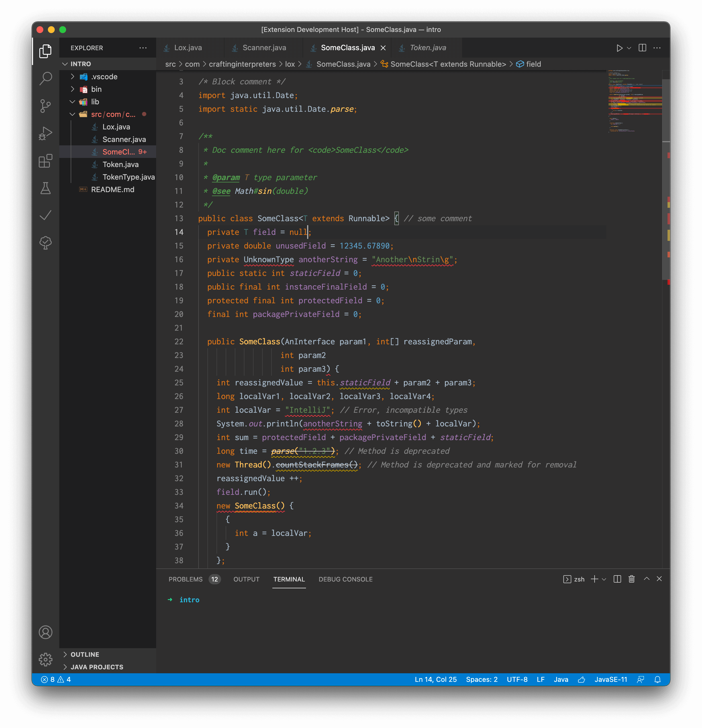Open editor More Actions ellipsis
The height and width of the screenshot is (728, 702).
[x=657, y=48]
